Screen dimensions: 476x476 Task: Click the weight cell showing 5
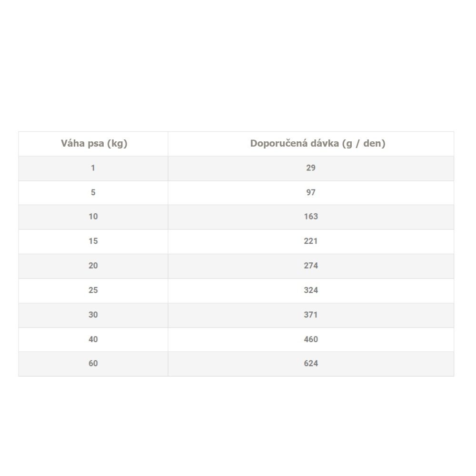(x=93, y=192)
